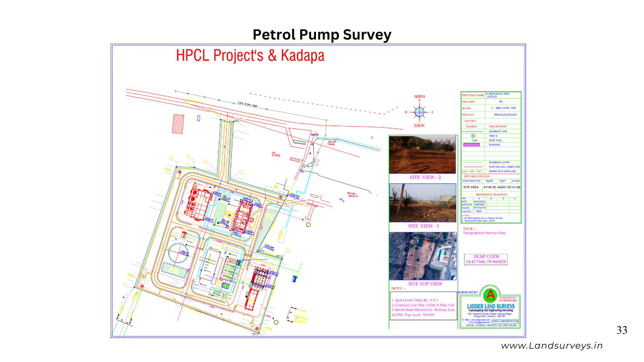This screenshot has width=644, height=362.
Task: Click the 'BORE WELL' legend description
Action: pos(495,140)
